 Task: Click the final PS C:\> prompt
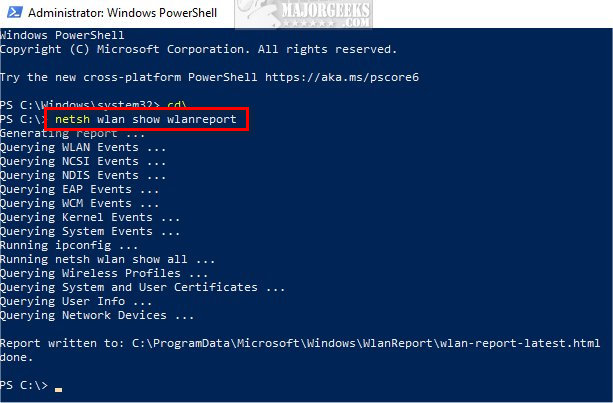pos(24,385)
